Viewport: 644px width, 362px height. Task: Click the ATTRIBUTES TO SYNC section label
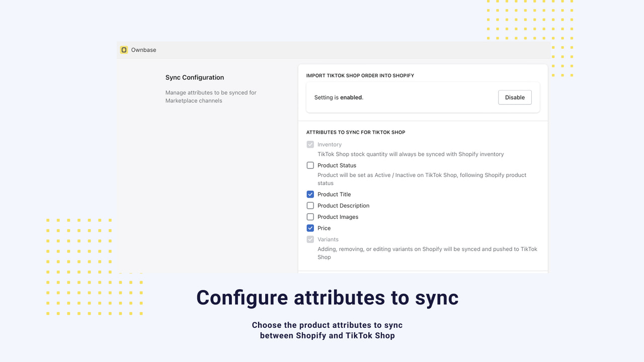pyautogui.click(x=356, y=132)
